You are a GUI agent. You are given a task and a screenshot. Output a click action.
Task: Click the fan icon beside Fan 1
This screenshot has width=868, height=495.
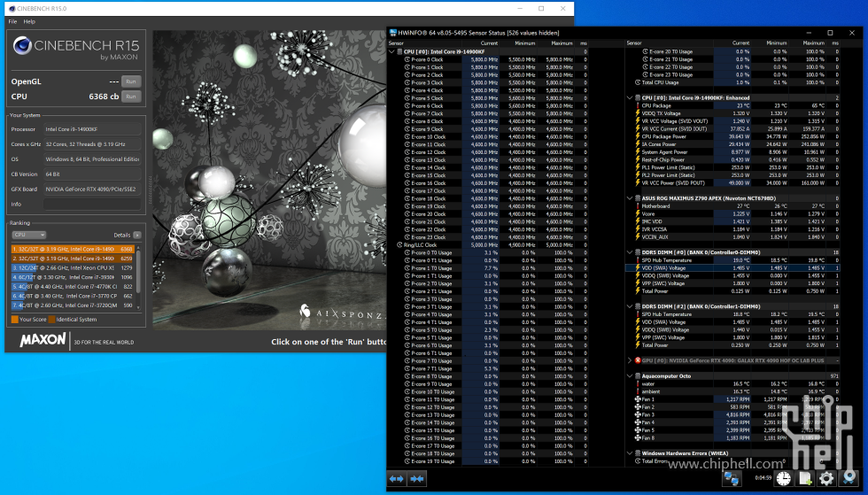(638, 399)
